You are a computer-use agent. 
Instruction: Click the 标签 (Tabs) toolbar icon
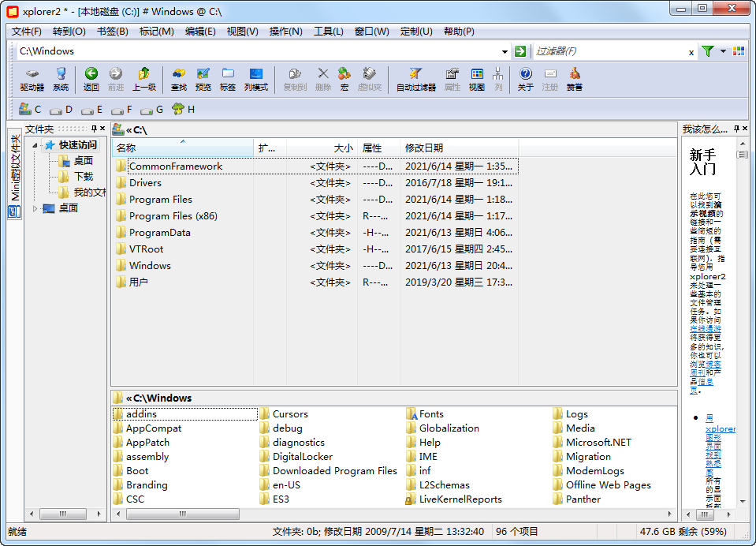pos(228,80)
